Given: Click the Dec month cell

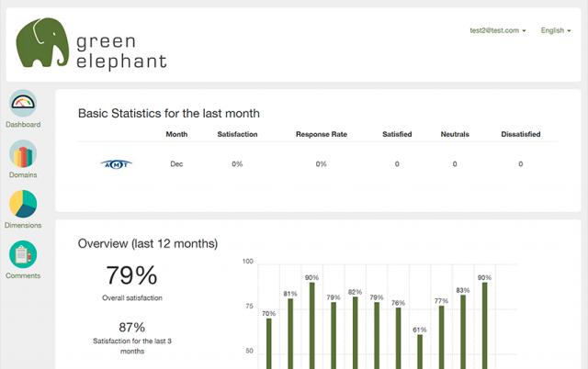Looking at the screenshot, I should tap(176, 164).
